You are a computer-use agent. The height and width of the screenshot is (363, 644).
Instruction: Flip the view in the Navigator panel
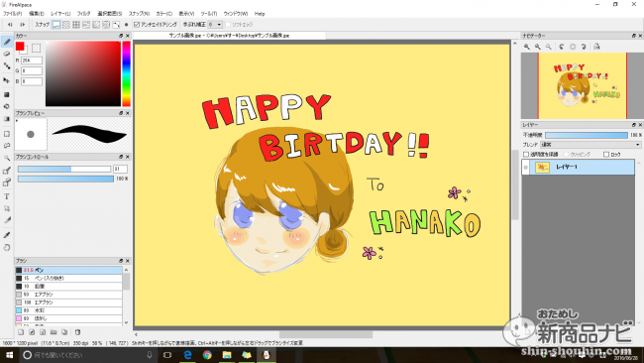point(596,47)
